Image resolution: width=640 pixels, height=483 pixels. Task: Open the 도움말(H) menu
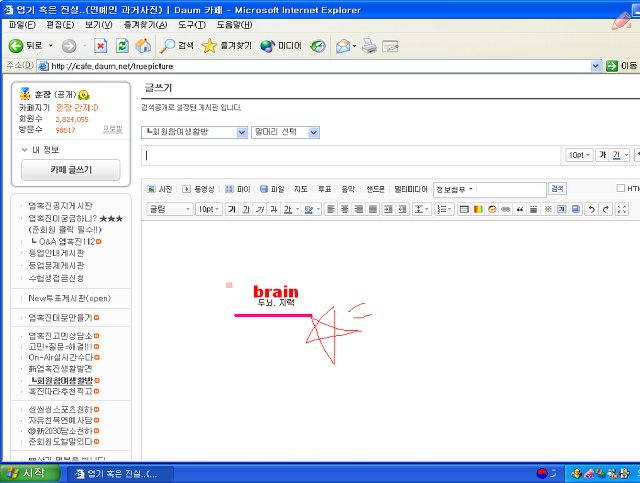tap(234, 25)
